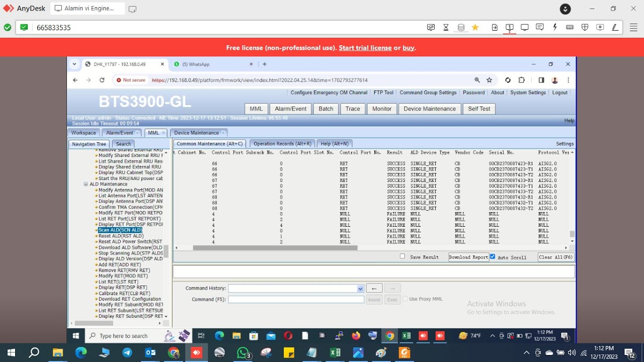Viewport: 644px width, 362px height.
Task: Open Command History dropdown
Action: click(x=360, y=289)
